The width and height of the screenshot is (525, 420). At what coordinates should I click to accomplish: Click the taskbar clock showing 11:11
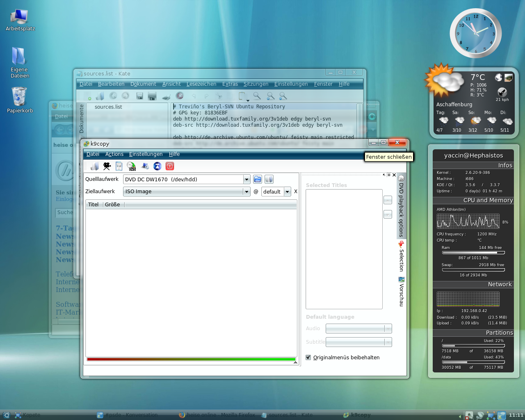click(516, 415)
